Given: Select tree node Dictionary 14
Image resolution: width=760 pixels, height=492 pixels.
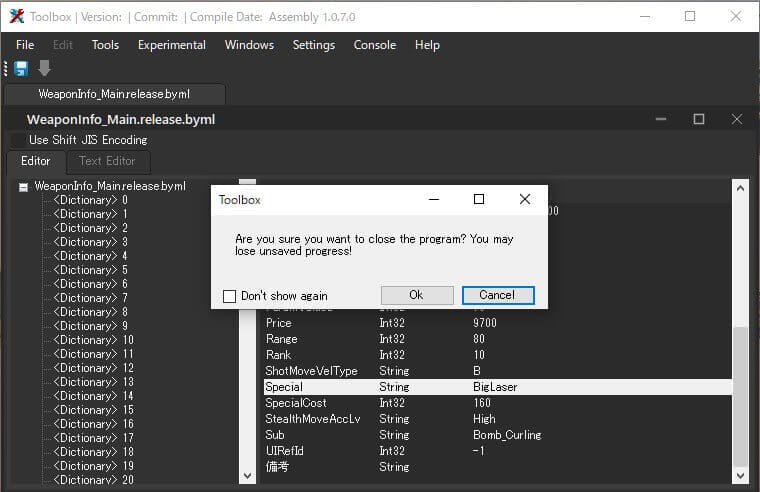Looking at the screenshot, I should (94, 397).
